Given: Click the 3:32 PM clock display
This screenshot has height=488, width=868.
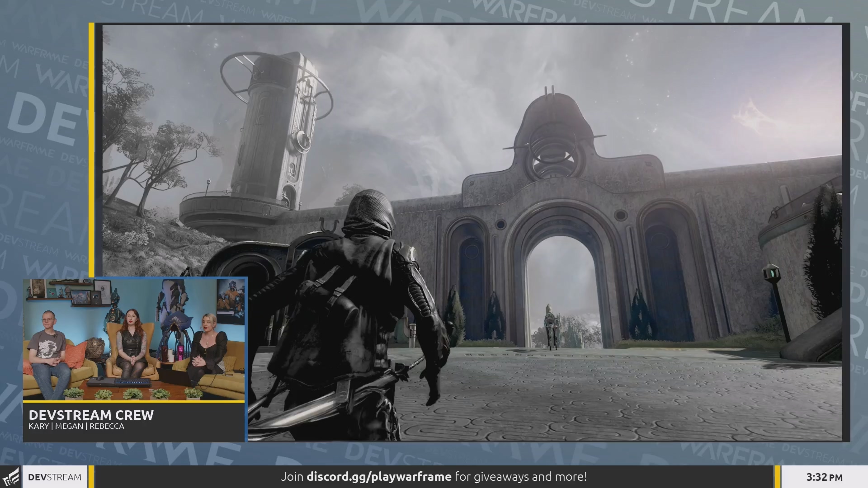Looking at the screenshot, I should tap(824, 477).
